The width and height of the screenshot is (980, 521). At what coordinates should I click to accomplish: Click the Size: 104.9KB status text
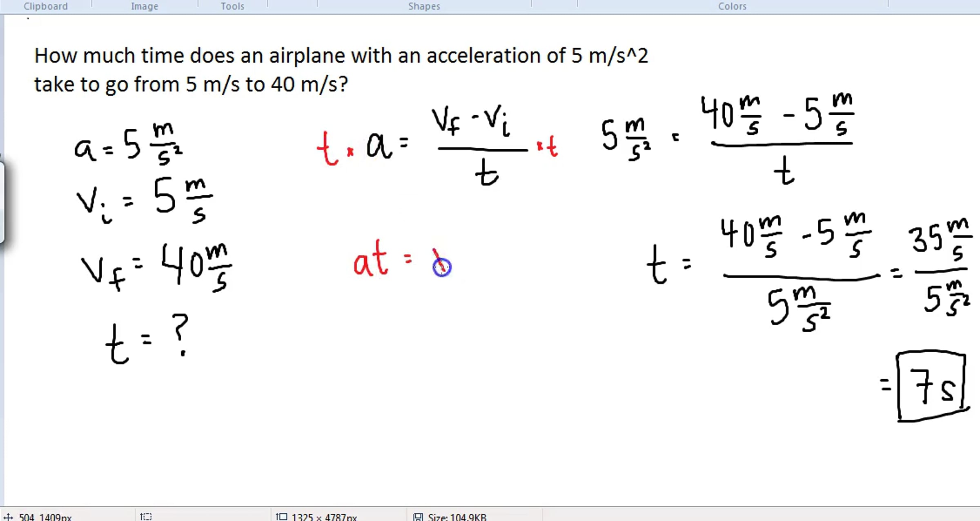tap(457, 517)
